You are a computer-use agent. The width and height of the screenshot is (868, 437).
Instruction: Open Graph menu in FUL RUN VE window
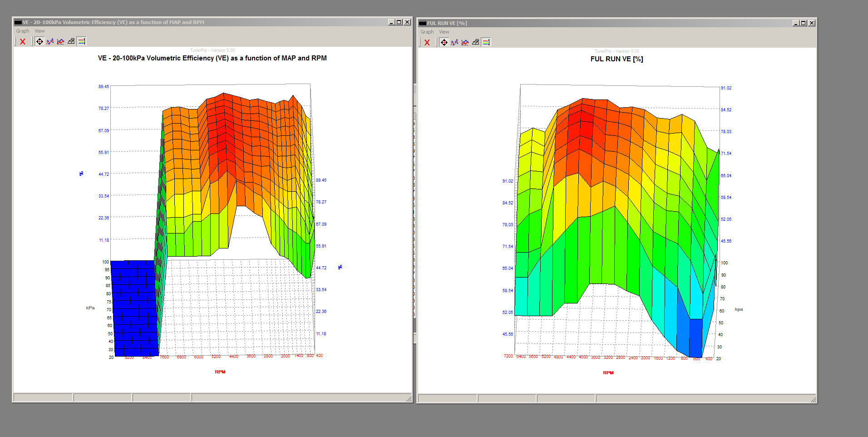tap(427, 32)
